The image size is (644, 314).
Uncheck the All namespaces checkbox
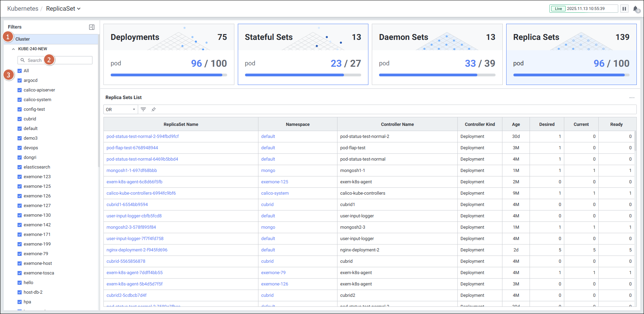point(20,71)
